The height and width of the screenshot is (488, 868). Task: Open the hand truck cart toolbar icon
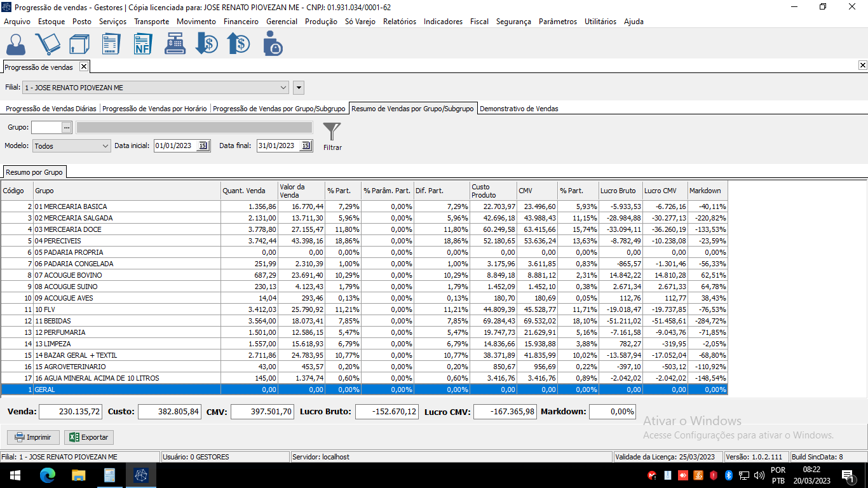48,44
